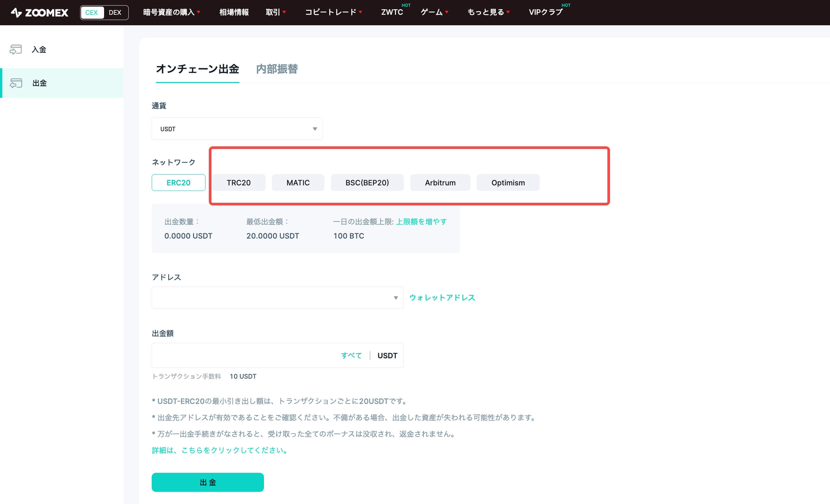
Task: Expand the コピートレード menu
Action: click(x=334, y=12)
